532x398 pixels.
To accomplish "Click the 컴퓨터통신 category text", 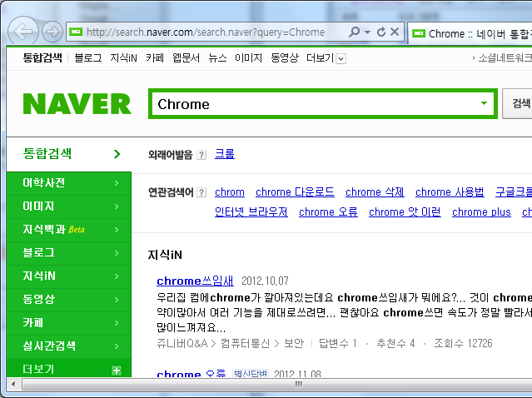I will coord(246,343).
